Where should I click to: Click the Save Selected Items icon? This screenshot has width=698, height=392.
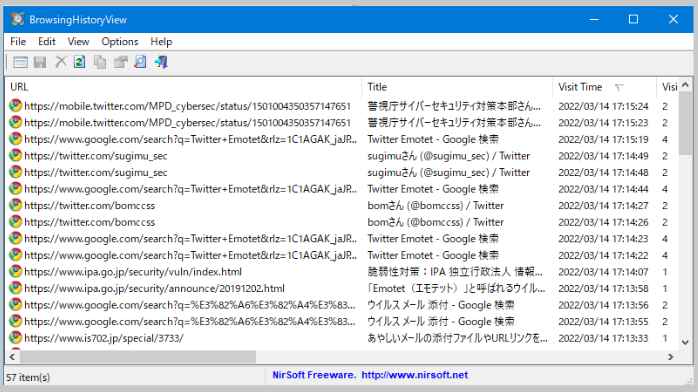pos(40,62)
